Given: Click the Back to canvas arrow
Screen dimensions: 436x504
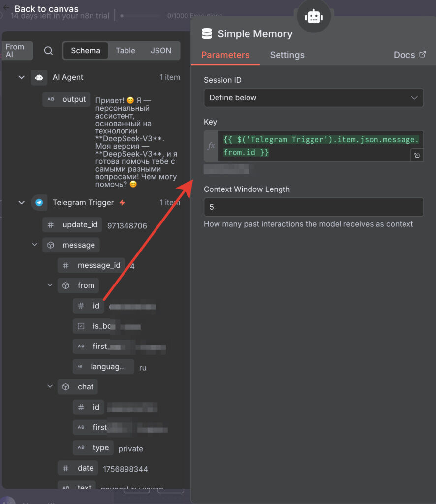Looking at the screenshot, I should (x=6, y=8).
